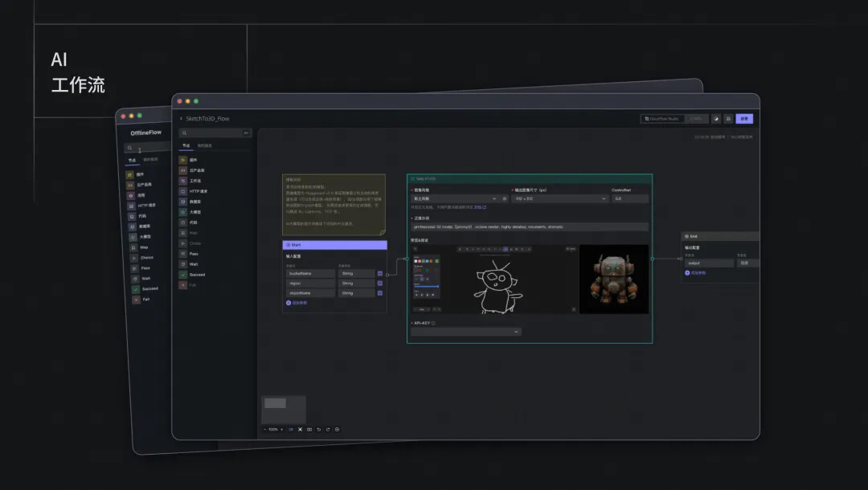Click the purple deploy button top right
The image size is (868, 490).
[744, 119]
